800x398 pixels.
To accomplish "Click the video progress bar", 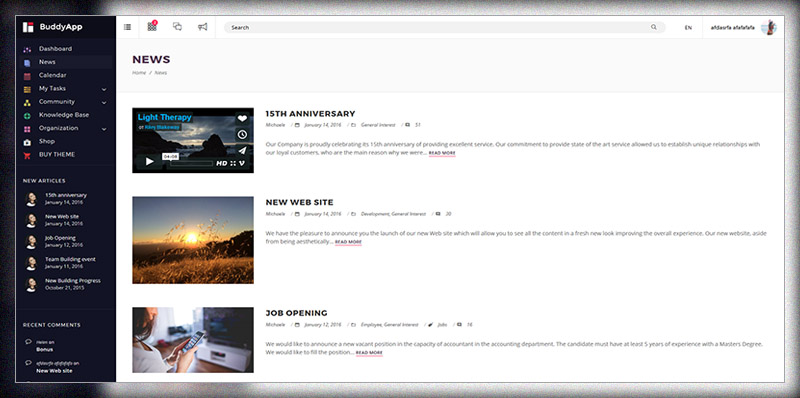I will pos(191,163).
